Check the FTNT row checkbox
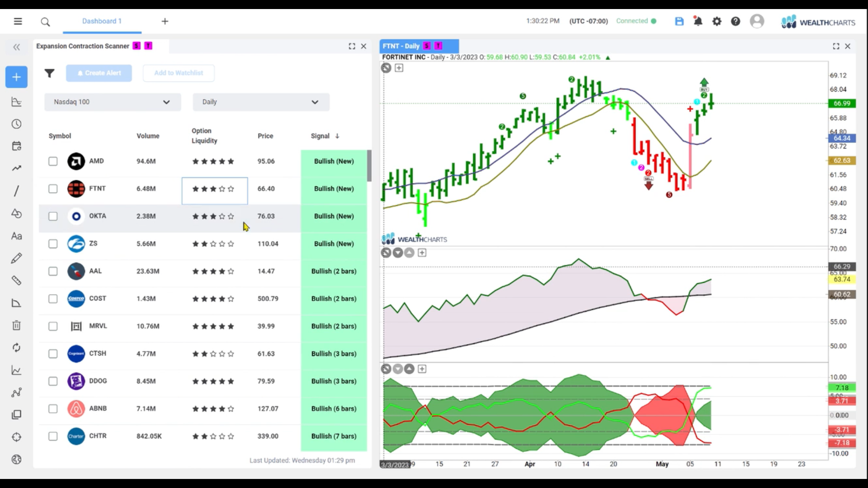Viewport: 868px width, 488px height. [x=53, y=189]
